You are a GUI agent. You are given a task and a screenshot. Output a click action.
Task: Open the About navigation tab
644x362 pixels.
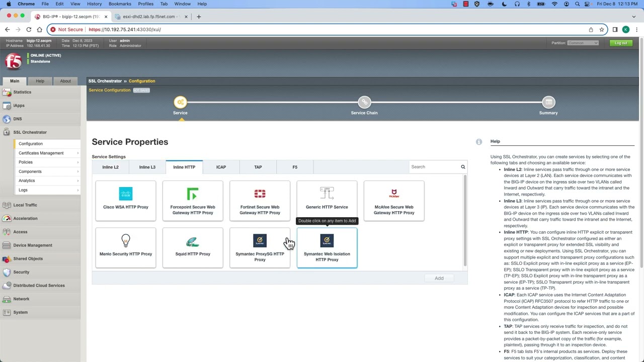click(x=65, y=81)
